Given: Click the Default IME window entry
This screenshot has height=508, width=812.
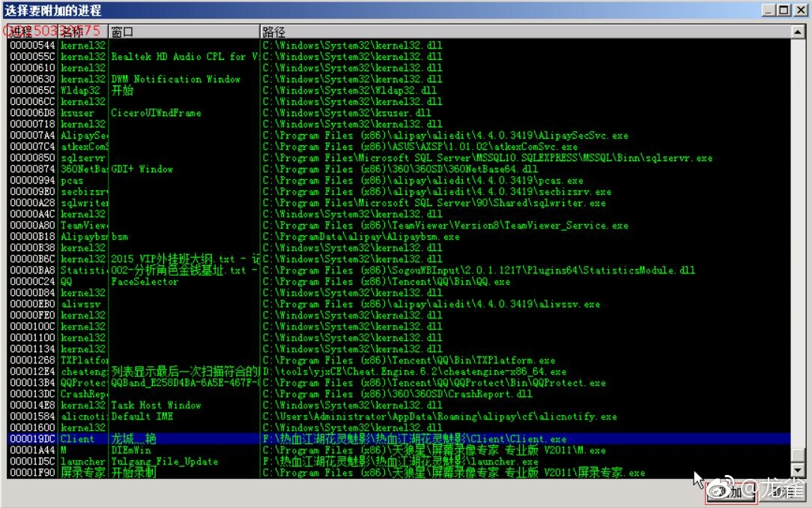Looking at the screenshot, I should pos(142,417).
